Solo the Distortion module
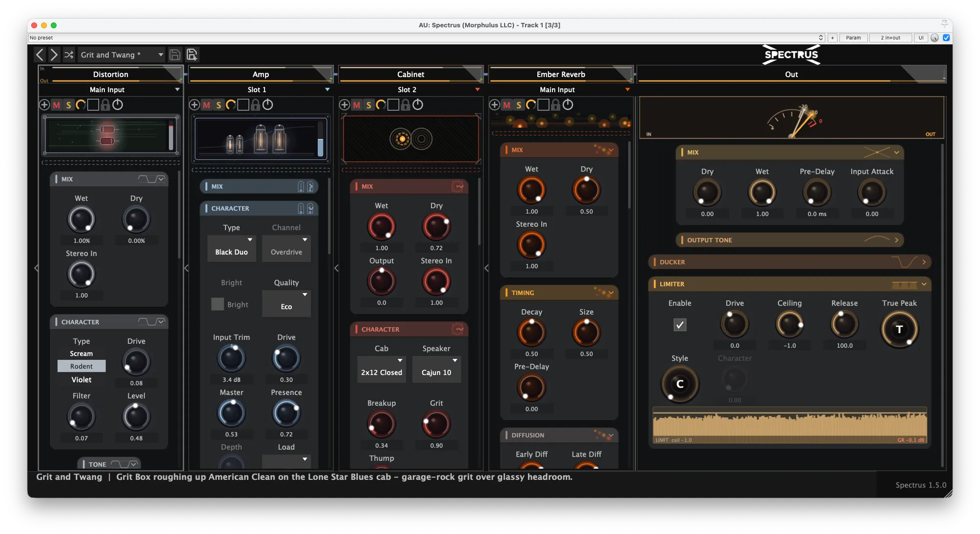The height and width of the screenshot is (534, 980). coord(68,105)
